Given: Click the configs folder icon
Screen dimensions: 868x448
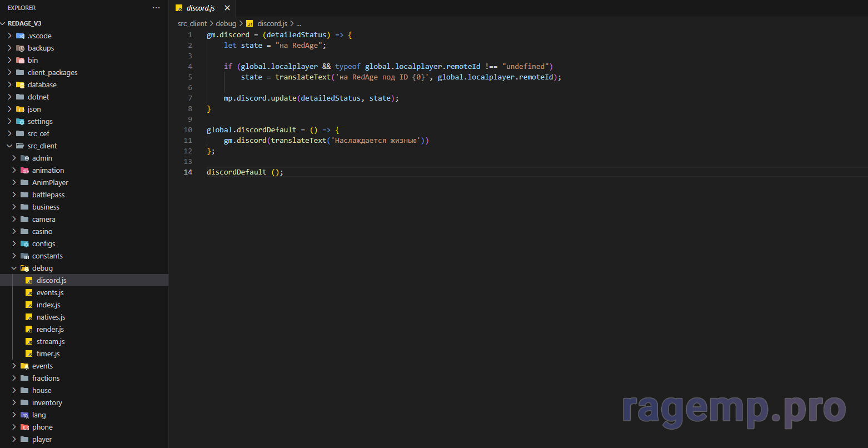Looking at the screenshot, I should [25, 243].
